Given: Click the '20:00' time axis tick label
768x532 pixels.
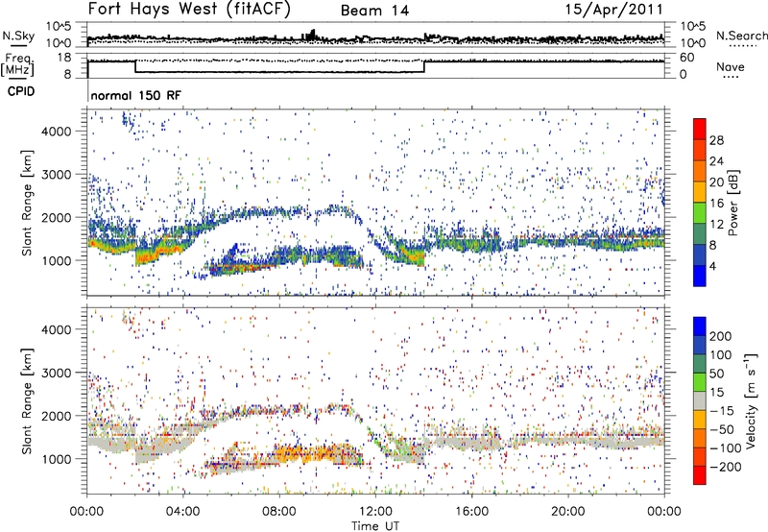Looking at the screenshot, I should point(568,512).
